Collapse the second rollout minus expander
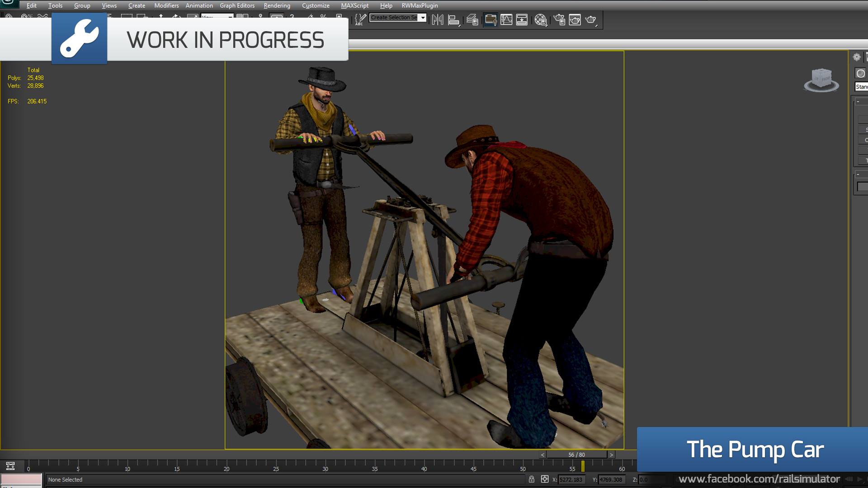Image resolution: width=868 pixels, height=488 pixels. (x=858, y=174)
